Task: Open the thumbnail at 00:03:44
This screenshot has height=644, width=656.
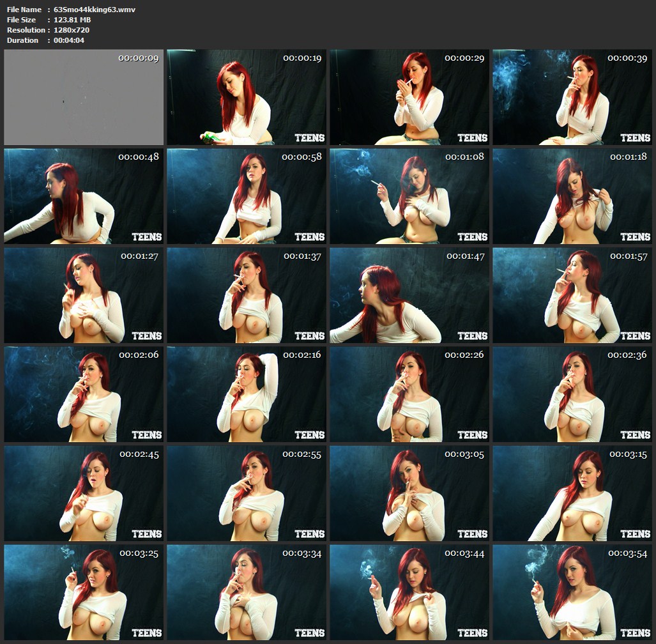Action: (409, 592)
